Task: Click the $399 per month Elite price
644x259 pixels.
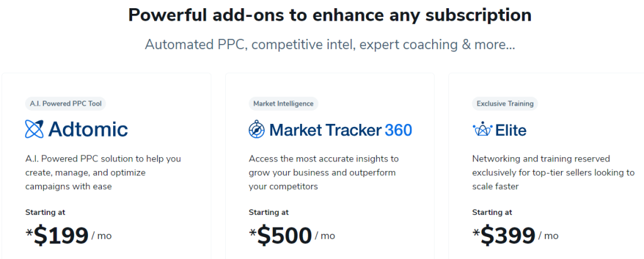Action: [515, 235]
